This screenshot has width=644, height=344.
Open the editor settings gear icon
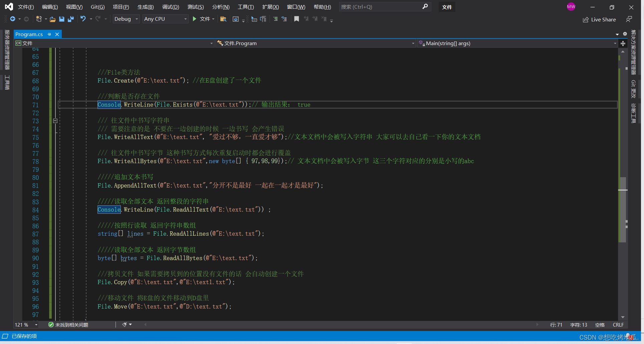tap(625, 34)
